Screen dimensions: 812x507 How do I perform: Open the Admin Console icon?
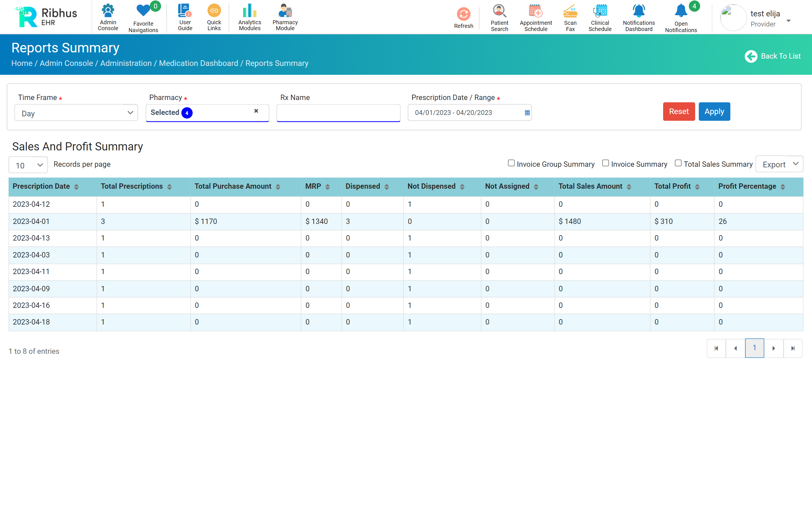tap(108, 11)
